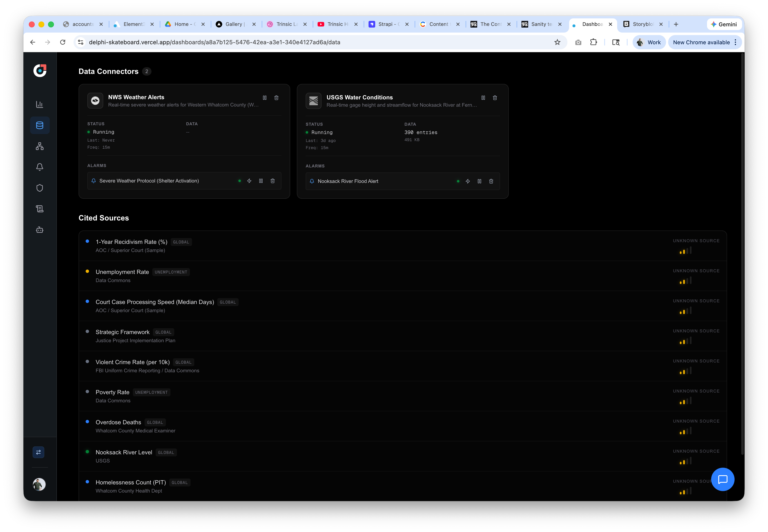Open the bell alarms sidebar icon

[x=40, y=167]
